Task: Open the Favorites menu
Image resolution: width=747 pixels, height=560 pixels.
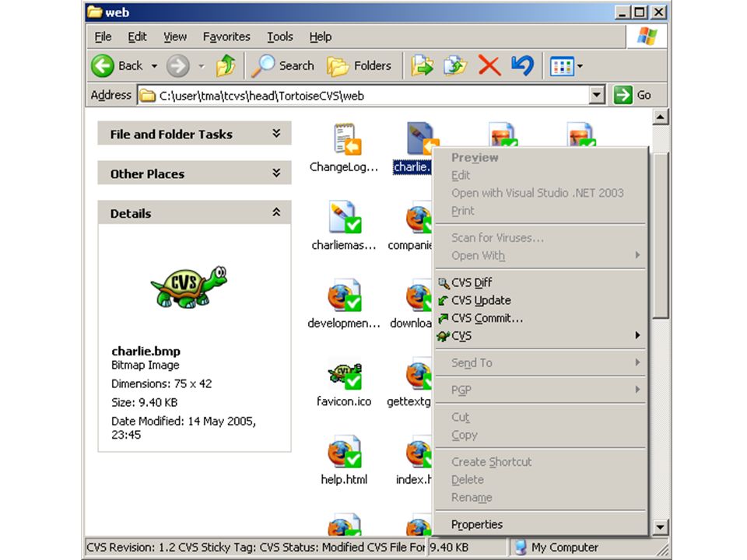Action: tap(226, 37)
